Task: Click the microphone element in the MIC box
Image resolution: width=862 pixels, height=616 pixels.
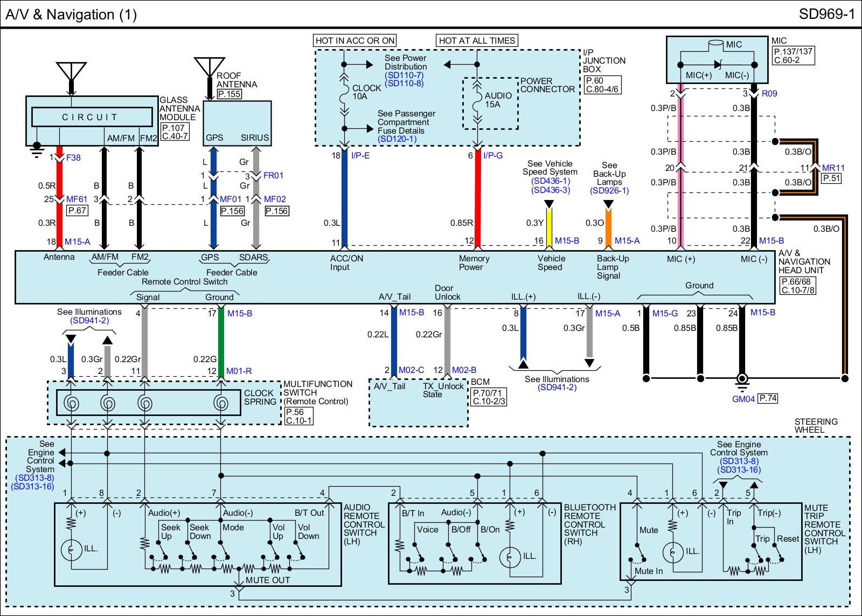Action: click(x=717, y=44)
